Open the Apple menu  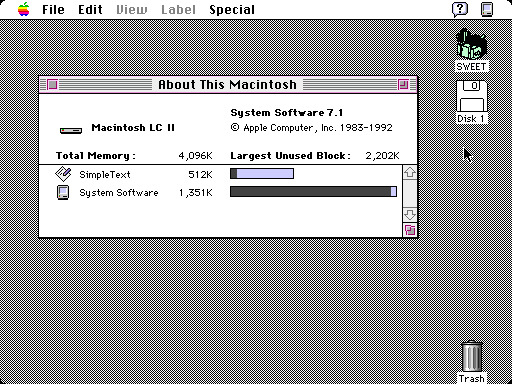(24, 9)
